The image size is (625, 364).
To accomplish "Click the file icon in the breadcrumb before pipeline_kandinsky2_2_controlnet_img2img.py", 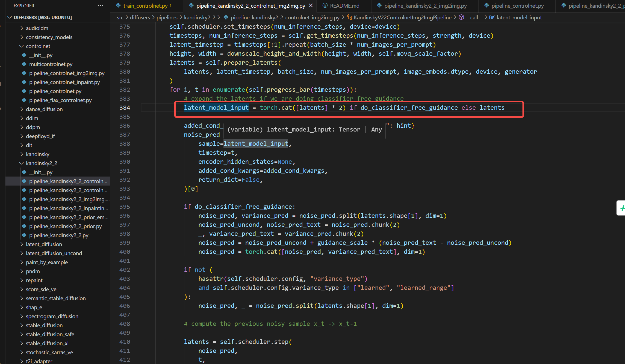I will point(226,17).
